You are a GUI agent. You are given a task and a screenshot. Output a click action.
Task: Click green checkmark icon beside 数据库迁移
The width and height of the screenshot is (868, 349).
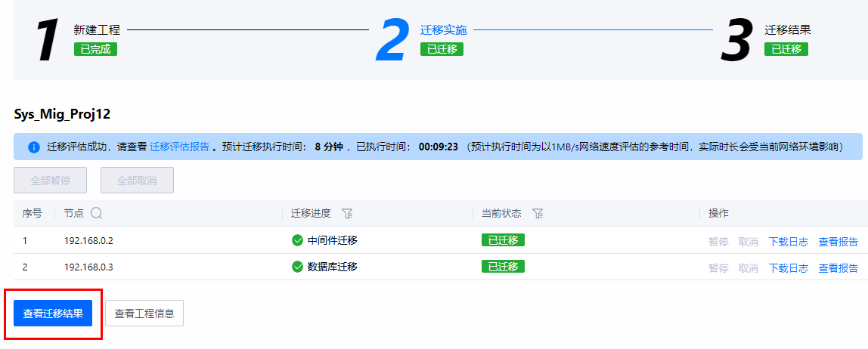tap(297, 267)
